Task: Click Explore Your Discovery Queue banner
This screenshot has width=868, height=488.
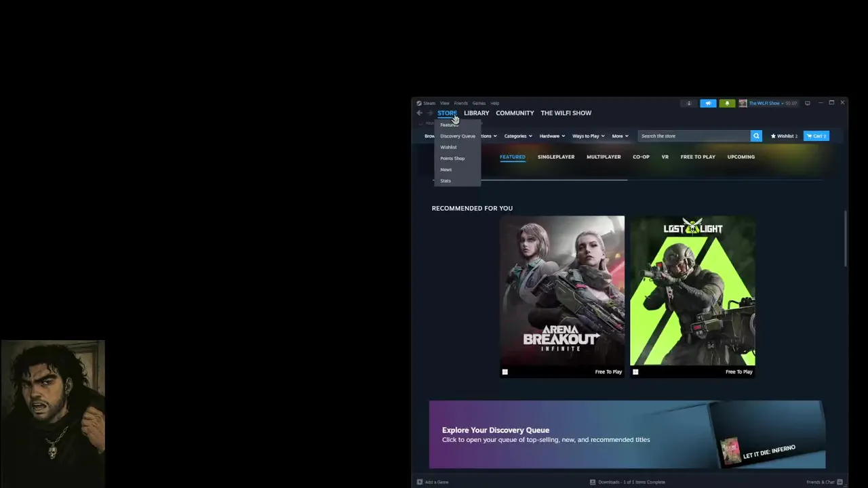Action: point(627,434)
